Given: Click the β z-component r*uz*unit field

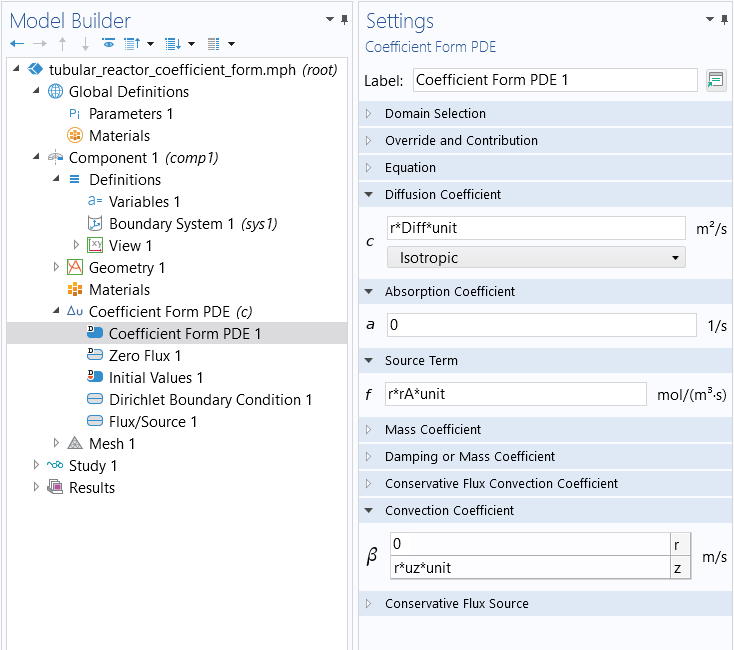Looking at the screenshot, I should click(530, 568).
